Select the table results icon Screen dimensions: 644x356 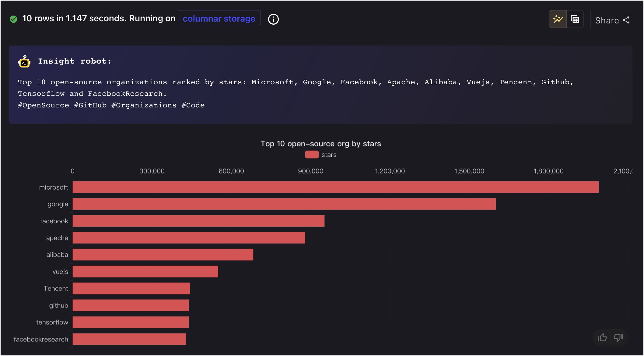point(575,19)
